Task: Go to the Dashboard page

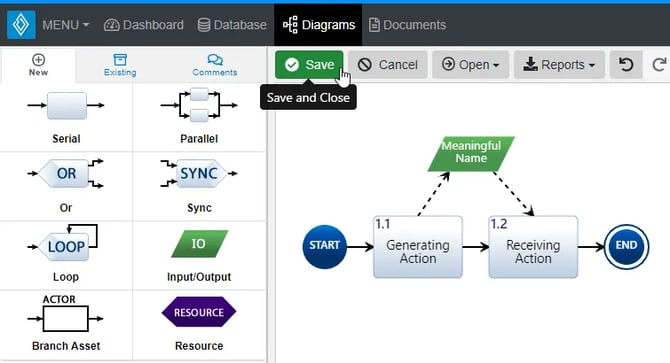Action: tap(144, 25)
